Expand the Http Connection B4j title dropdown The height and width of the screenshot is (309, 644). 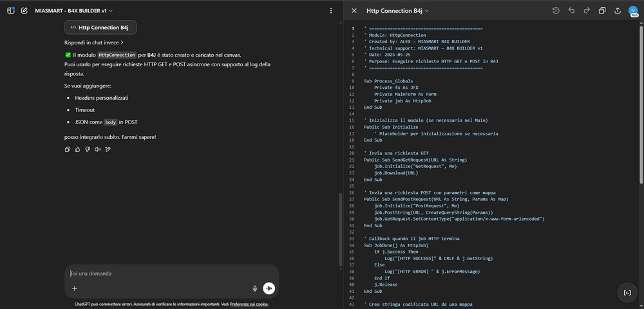[397, 11]
